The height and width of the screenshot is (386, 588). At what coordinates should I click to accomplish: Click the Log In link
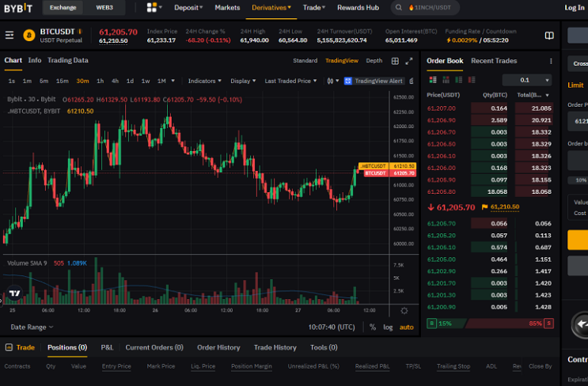[x=574, y=7]
